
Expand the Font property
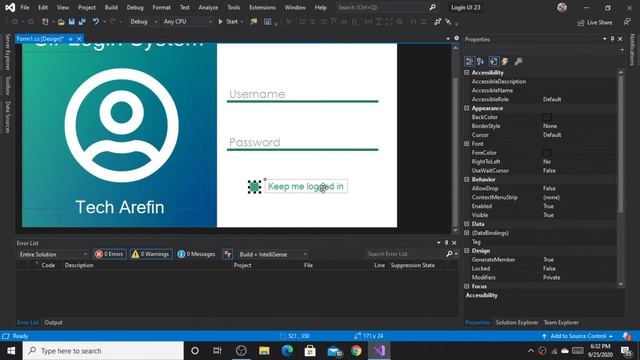click(467, 144)
